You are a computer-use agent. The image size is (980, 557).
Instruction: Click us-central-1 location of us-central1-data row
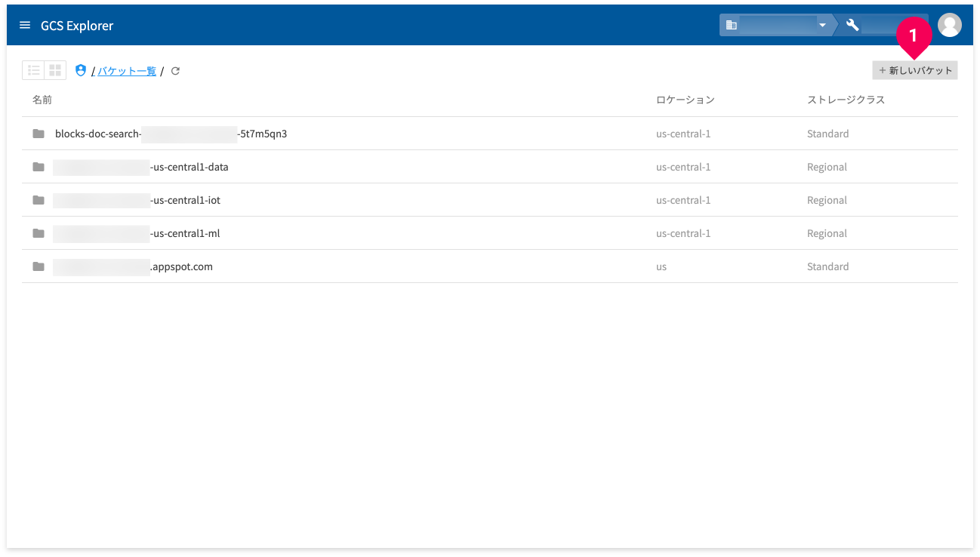click(683, 167)
